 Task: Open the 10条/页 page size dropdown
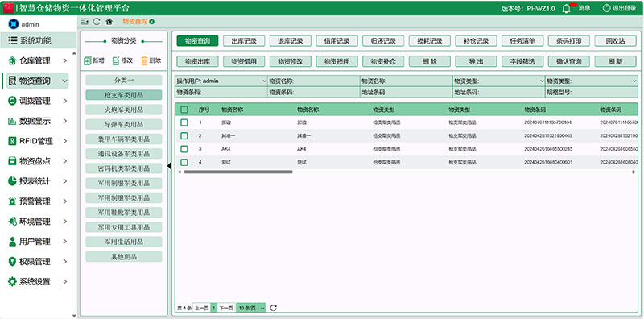[x=251, y=308]
